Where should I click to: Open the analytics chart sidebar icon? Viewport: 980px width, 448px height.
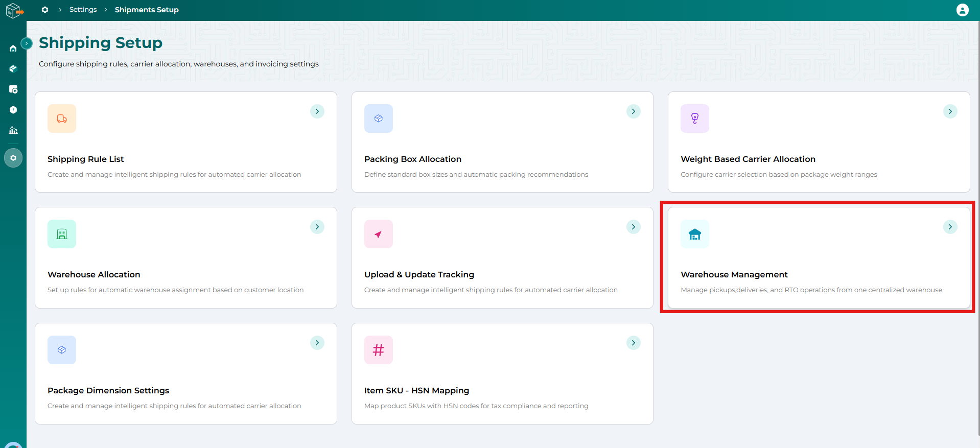click(13, 130)
